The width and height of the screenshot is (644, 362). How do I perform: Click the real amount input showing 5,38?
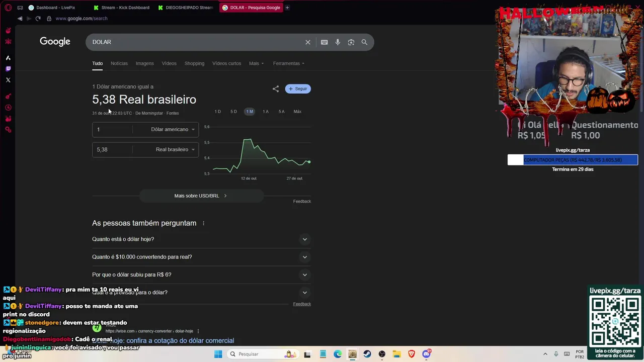tap(112, 149)
